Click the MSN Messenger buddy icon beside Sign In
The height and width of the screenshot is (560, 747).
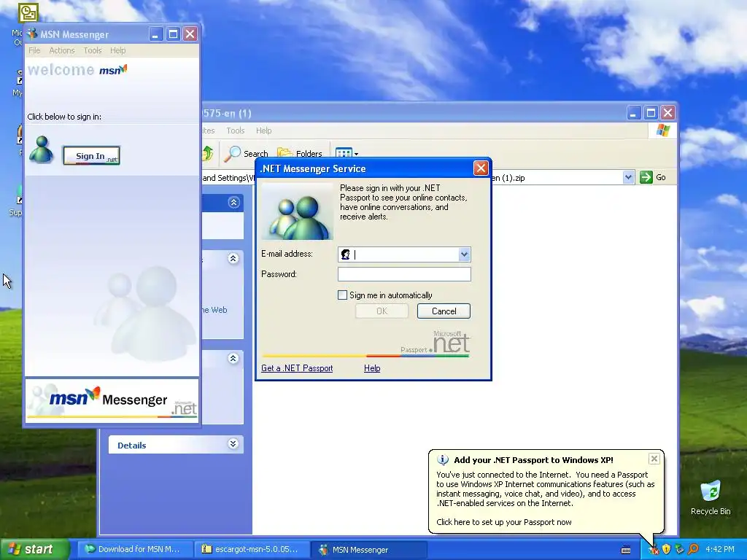pyautogui.click(x=41, y=149)
